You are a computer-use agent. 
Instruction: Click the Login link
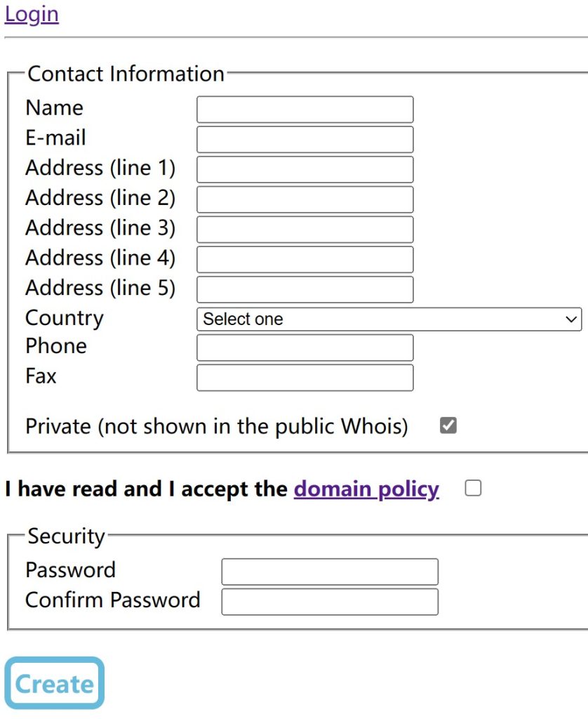pyautogui.click(x=32, y=15)
